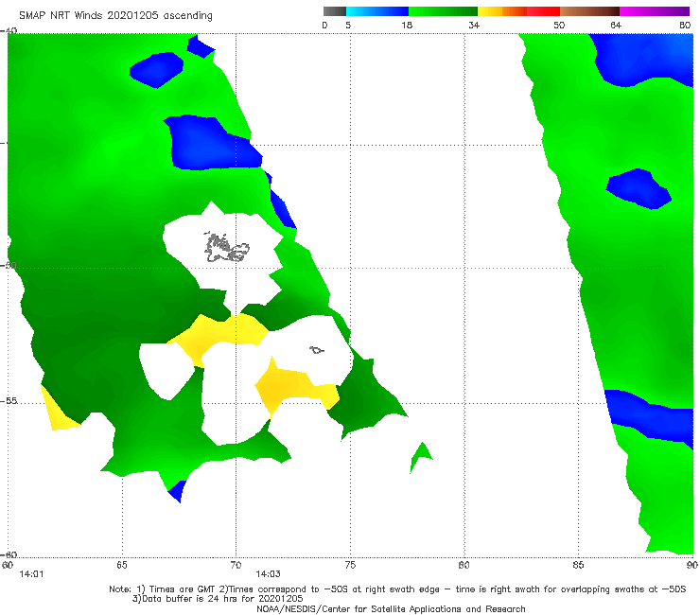
Task: Select the green segment of the color bar
Action: point(443,11)
